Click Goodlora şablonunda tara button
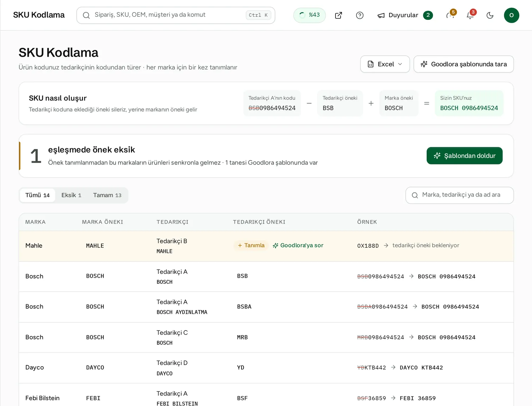Screen dimensions: 532x406 464,64
